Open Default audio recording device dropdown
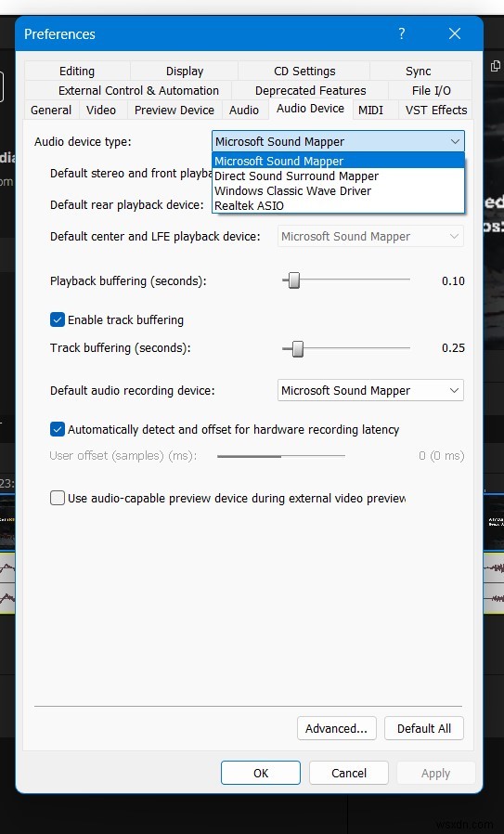Image resolution: width=504 pixels, height=834 pixels. coord(370,390)
